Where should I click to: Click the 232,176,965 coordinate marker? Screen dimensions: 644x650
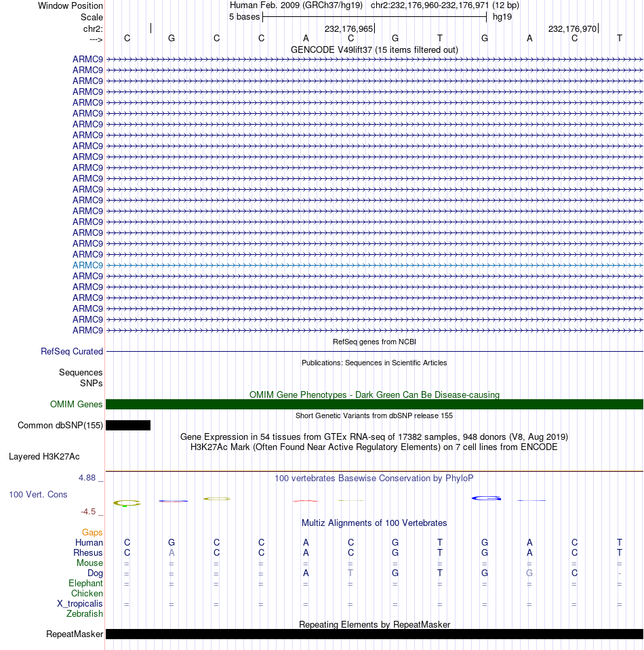tap(348, 28)
